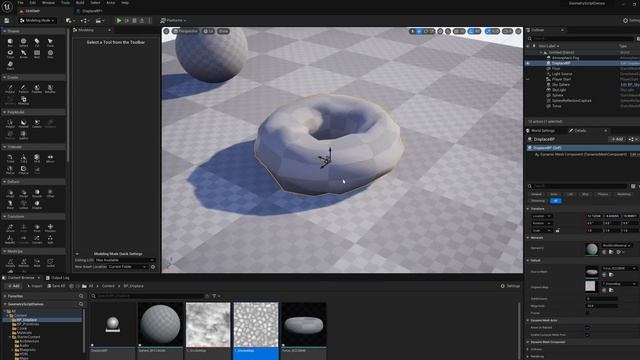Click the save level icon in toolbar

click(x=7, y=20)
